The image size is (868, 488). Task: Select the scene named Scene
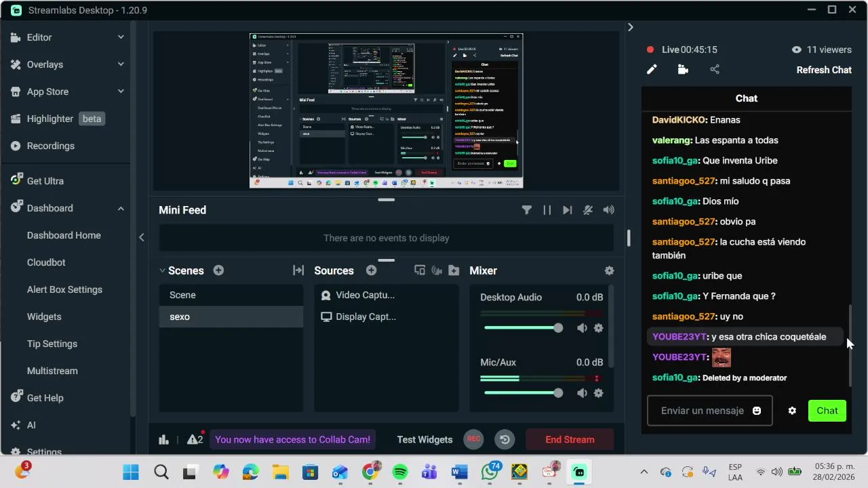pos(231,295)
